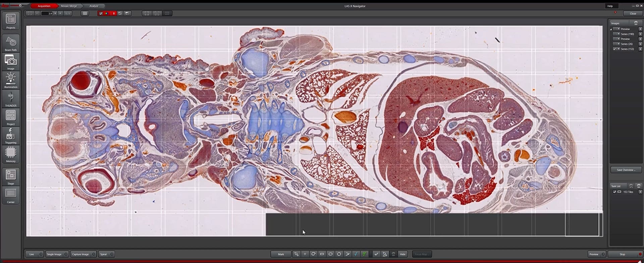Image resolution: width=644 pixels, height=263 pixels.
Task: Click the green autofocus points icon
Action: [x=365, y=254]
